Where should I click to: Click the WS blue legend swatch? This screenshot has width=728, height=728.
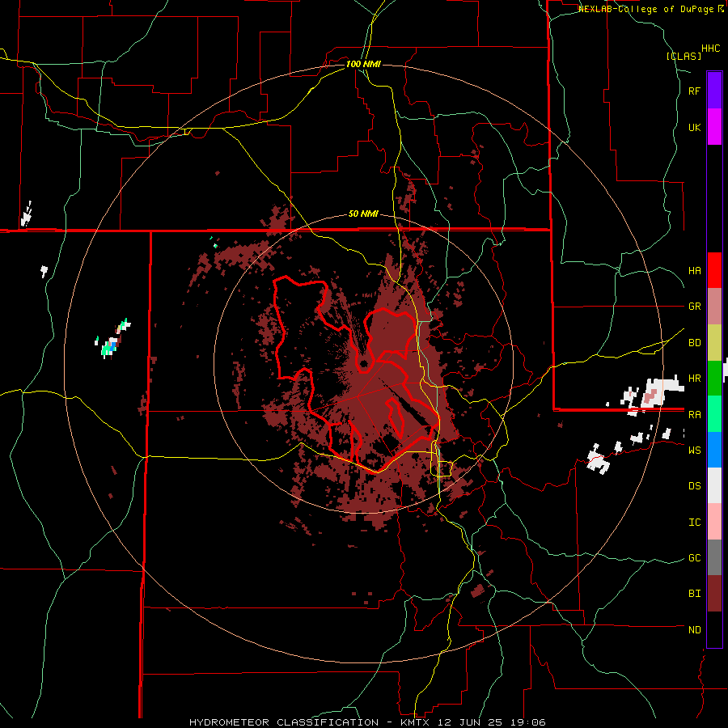point(714,450)
